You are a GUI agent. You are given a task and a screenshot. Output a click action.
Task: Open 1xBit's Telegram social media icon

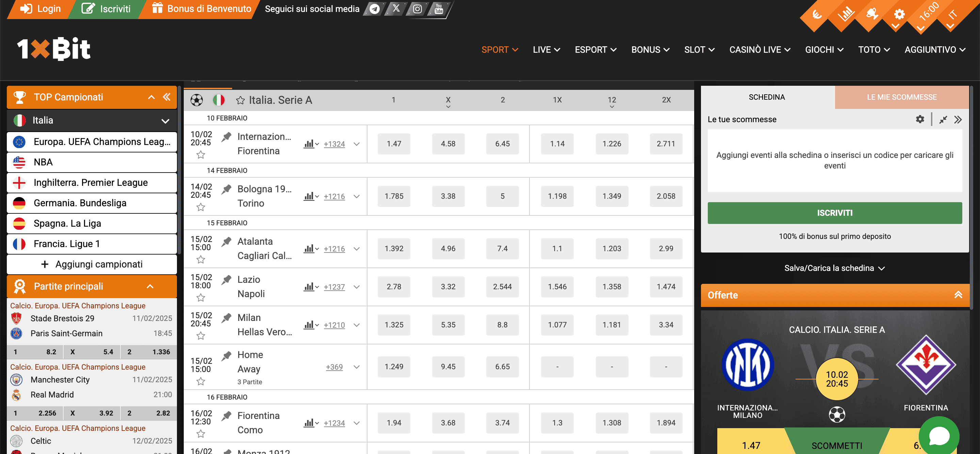click(374, 9)
